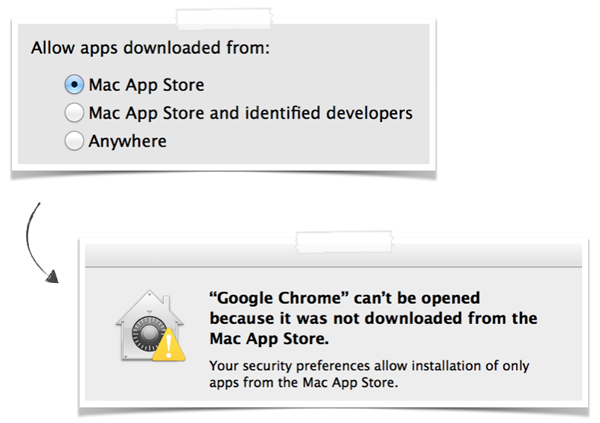Choose the identified developers radio button
600x423 pixels.
[x=74, y=113]
